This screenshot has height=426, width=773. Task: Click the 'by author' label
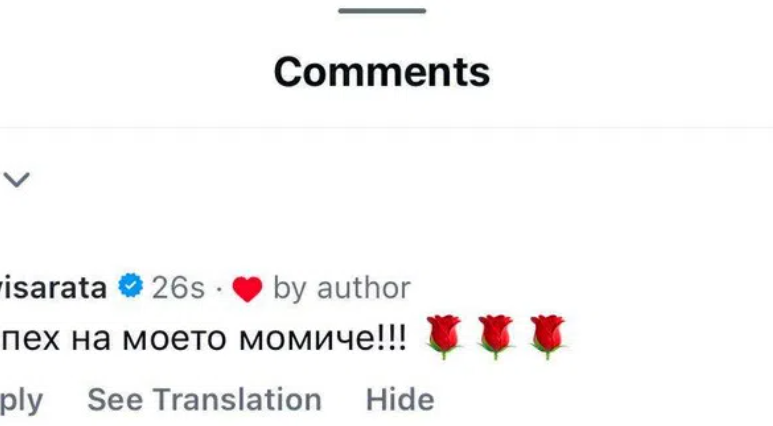(x=342, y=288)
